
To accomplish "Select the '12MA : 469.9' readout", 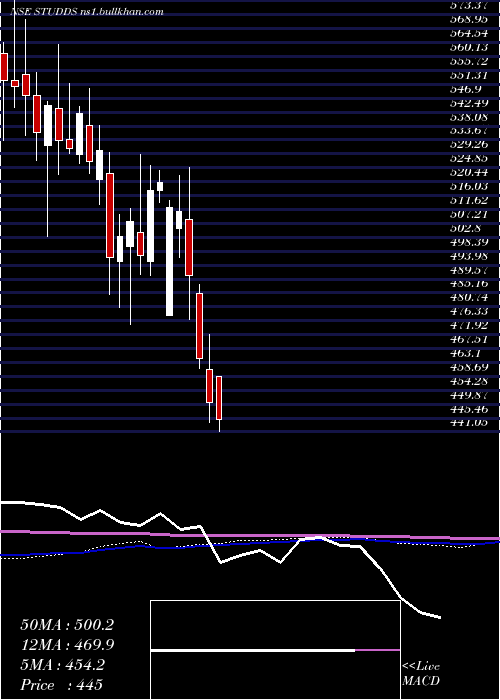I will (x=67, y=645).
